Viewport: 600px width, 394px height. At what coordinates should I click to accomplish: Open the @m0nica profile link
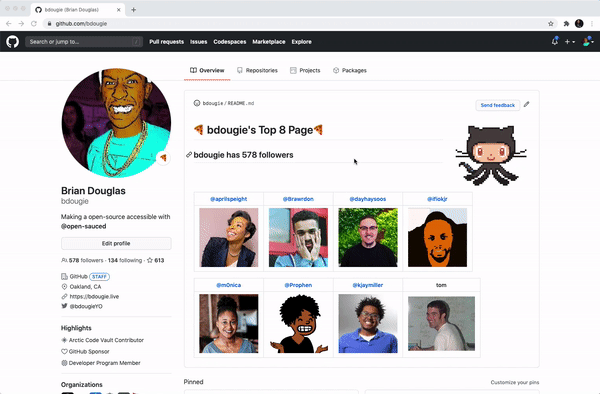tap(228, 285)
